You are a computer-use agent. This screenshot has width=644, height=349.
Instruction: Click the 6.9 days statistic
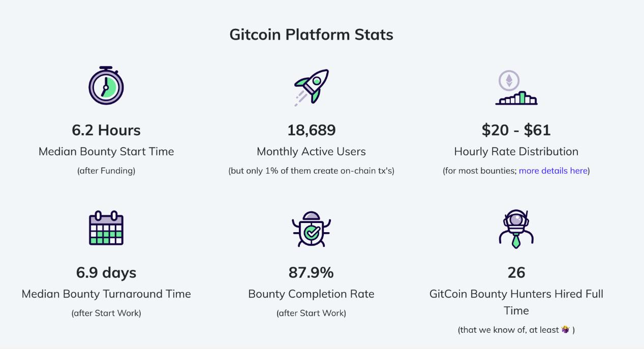pyautogui.click(x=106, y=273)
